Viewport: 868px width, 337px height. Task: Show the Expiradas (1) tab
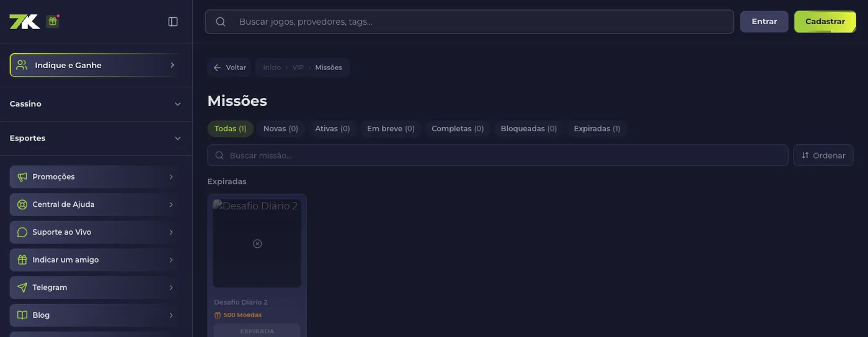[x=597, y=129]
